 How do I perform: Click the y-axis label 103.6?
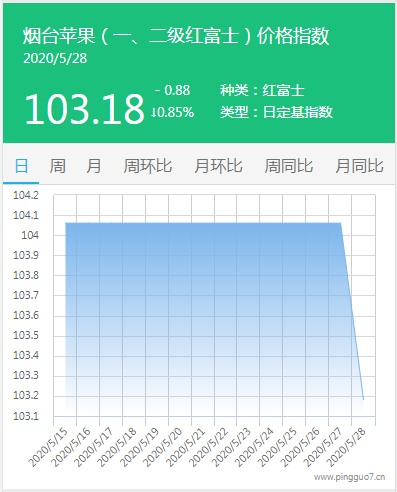click(x=26, y=315)
